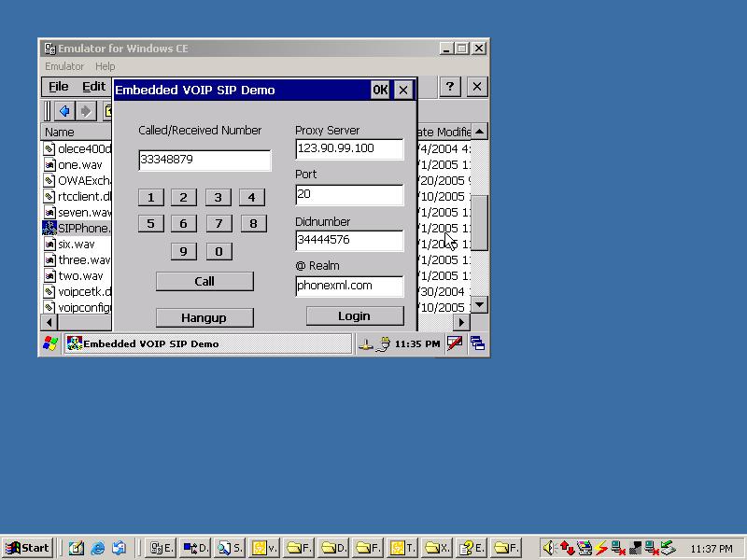
Task: Click the Didnumber input field
Action: [349, 240]
